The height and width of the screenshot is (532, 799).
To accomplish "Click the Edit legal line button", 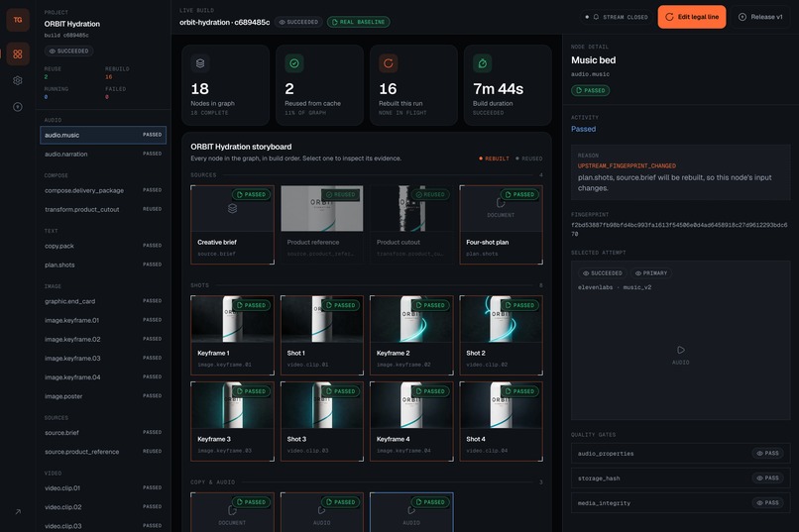I will (692, 17).
